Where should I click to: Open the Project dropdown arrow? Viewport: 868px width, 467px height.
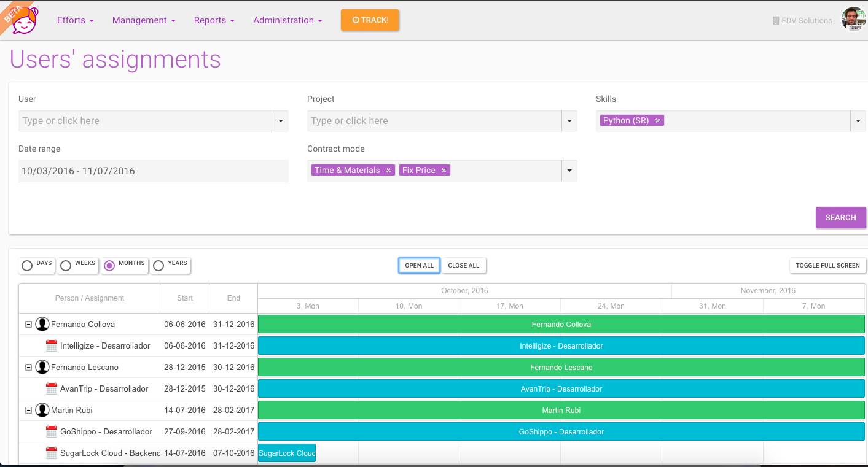click(x=569, y=121)
